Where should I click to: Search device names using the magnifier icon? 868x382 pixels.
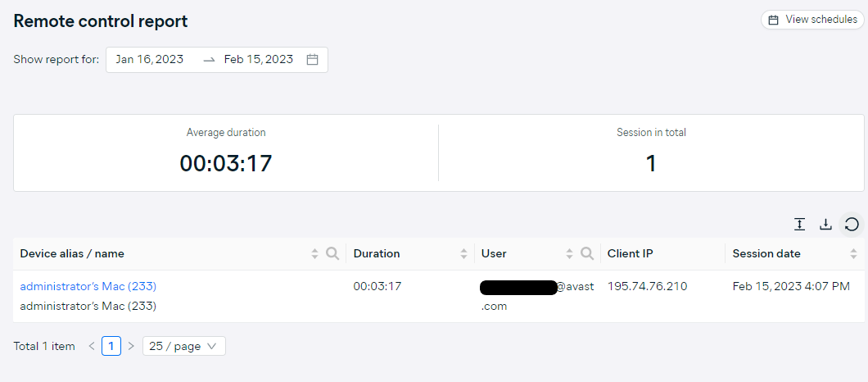point(332,254)
